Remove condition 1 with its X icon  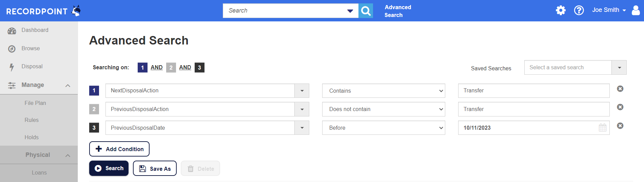pyautogui.click(x=620, y=89)
